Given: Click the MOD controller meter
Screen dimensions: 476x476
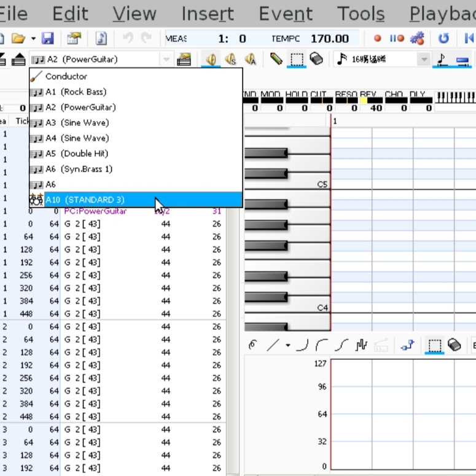Looking at the screenshot, I should [x=271, y=100].
